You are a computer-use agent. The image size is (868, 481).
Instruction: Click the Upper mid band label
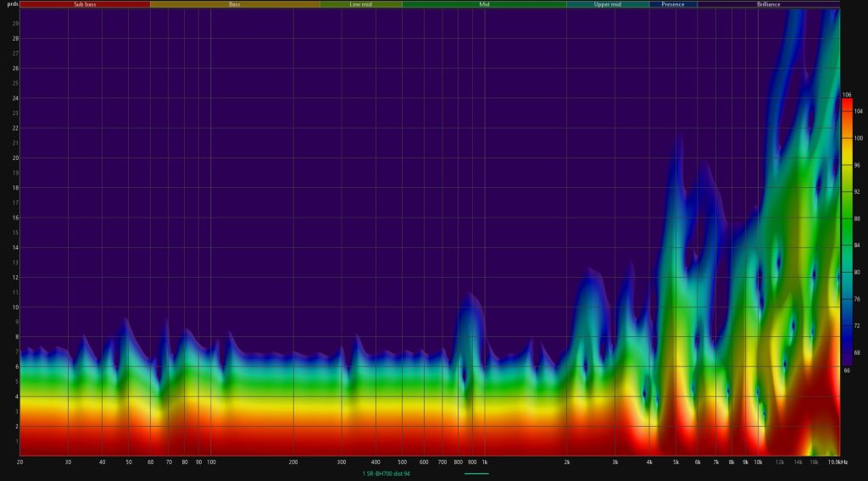tap(608, 4)
